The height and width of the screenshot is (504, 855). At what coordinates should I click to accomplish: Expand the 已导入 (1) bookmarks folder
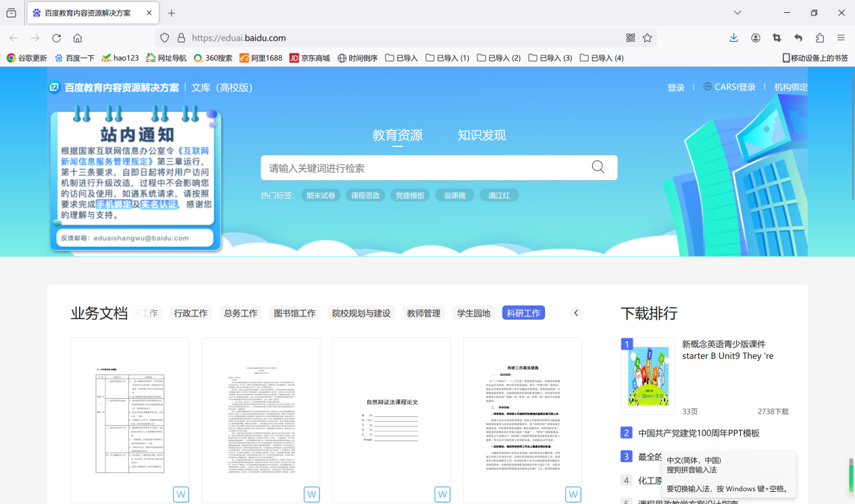tap(447, 58)
